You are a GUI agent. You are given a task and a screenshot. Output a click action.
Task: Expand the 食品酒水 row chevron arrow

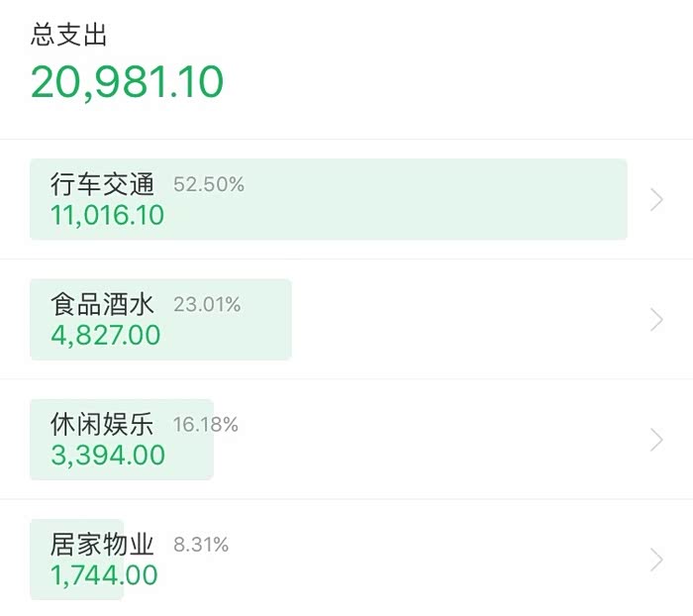pyautogui.click(x=656, y=320)
